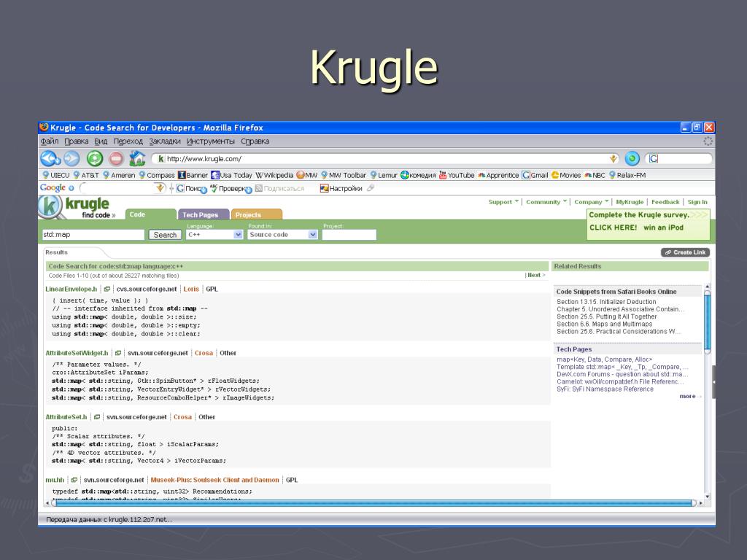
Task: Open the Закладки menu
Action: point(165,141)
